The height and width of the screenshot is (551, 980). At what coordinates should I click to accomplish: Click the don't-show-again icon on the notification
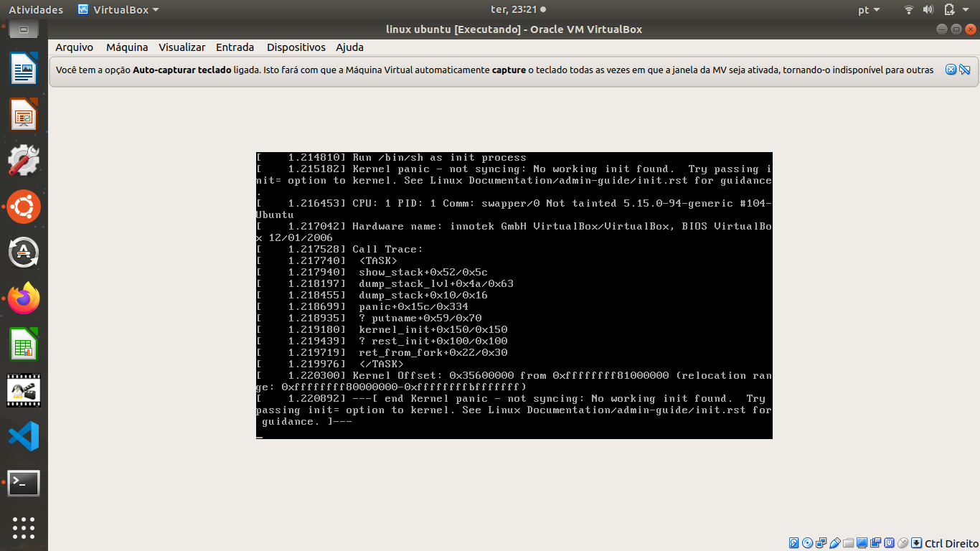point(964,70)
